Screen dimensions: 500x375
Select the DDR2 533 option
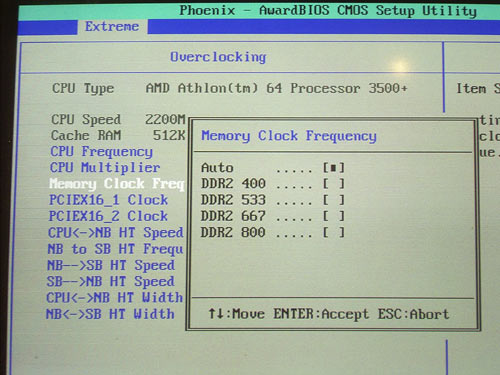pyautogui.click(x=273, y=200)
